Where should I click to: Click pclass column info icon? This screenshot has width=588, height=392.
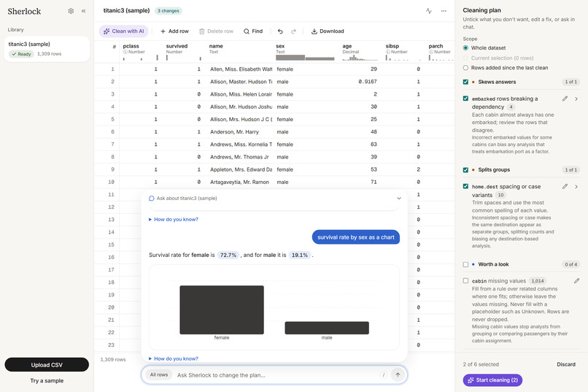pyautogui.click(x=125, y=52)
